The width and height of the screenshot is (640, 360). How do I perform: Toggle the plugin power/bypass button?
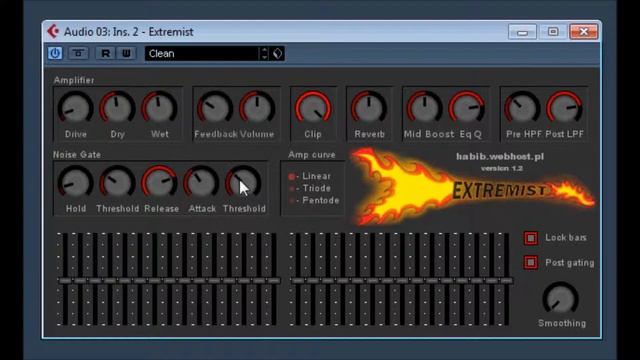55,53
